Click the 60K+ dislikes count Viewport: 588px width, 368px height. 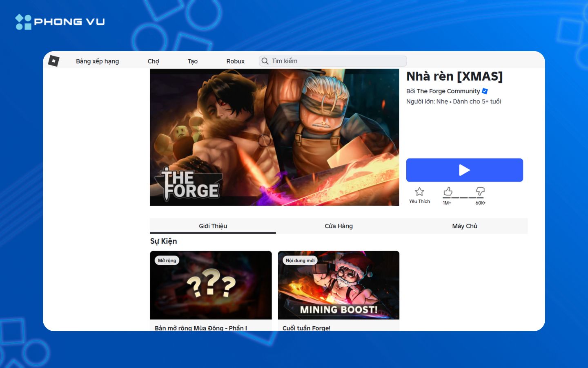coord(480,203)
